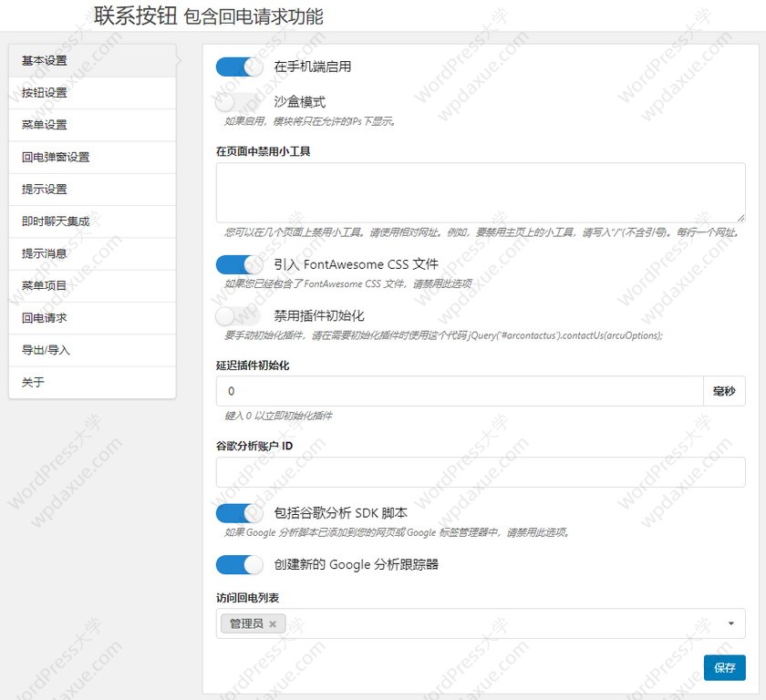The width and height of the screenshot is (766, 700).
Task: Click the 谷歌分析账户 ID input field
Action: [x=480, y=472]
